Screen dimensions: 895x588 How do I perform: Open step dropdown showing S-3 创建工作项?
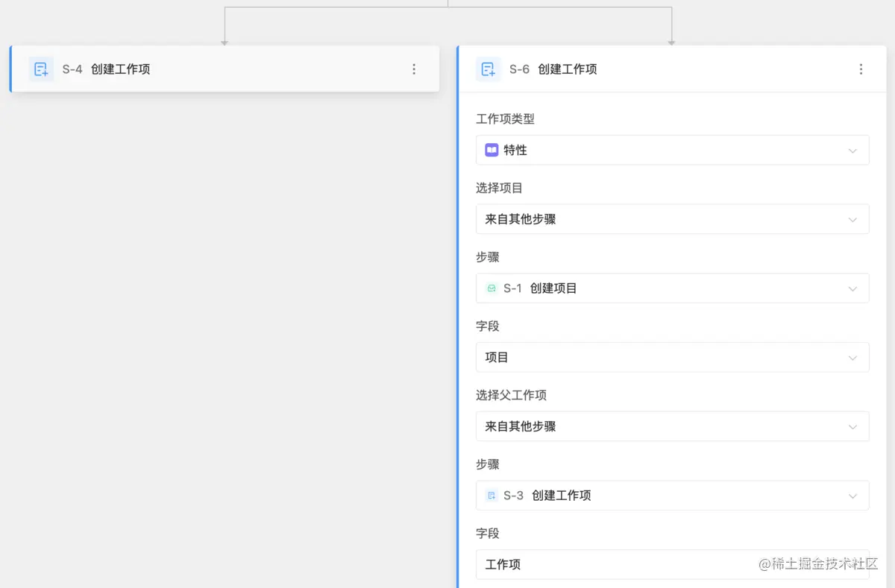coord(672,496)
